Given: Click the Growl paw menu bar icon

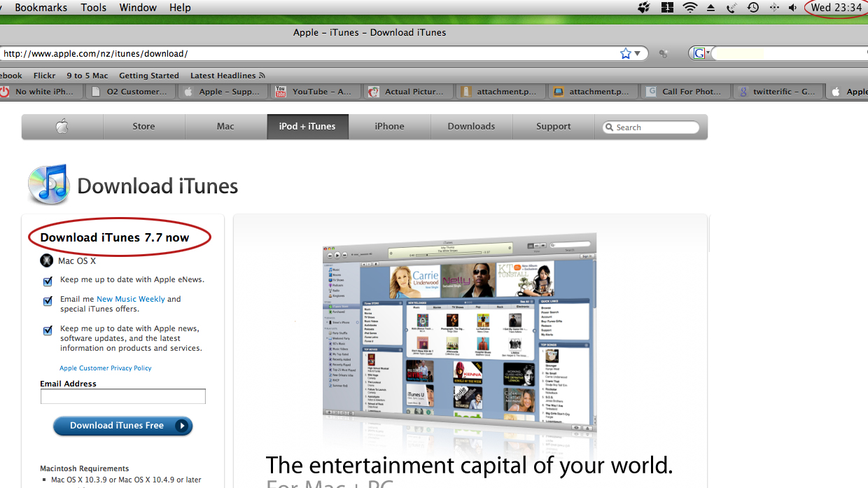Looking at the screenshot, I should pyautogui.click(x=645, y=8).
